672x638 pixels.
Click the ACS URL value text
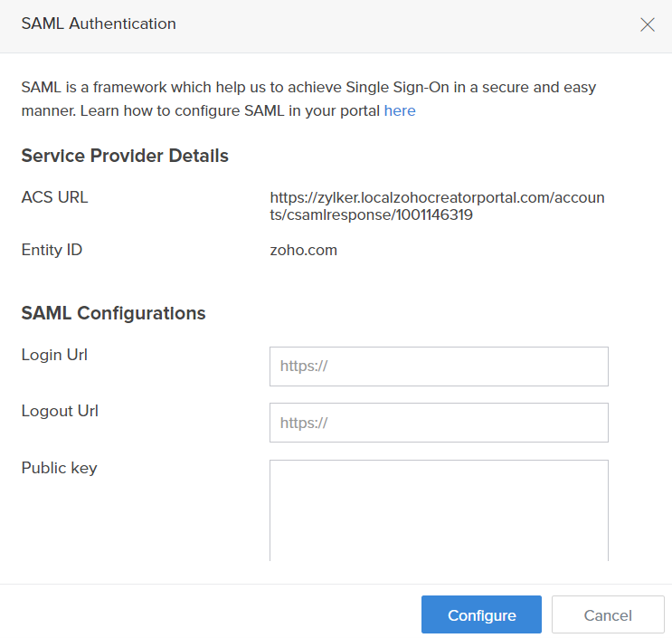[437, 197]
